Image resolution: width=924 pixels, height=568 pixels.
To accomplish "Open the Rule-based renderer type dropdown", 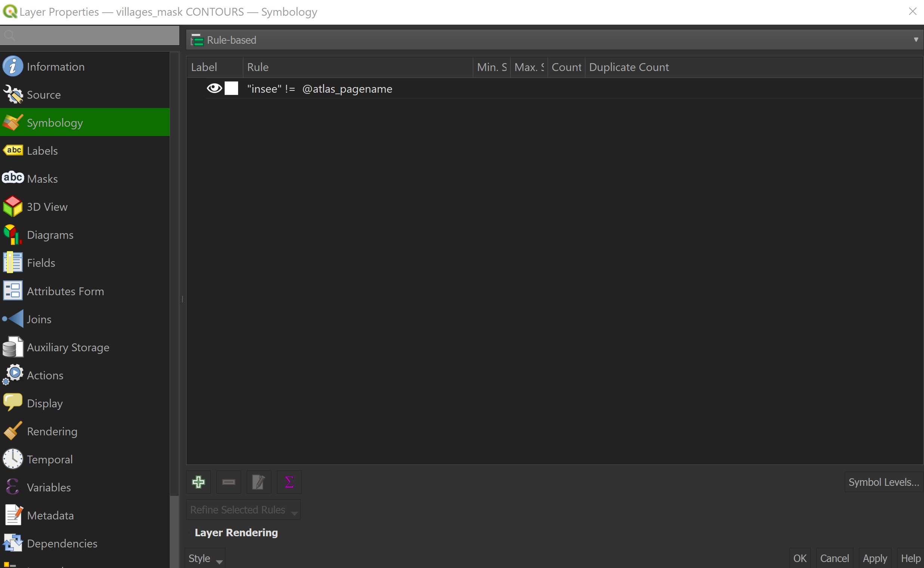I will (x=554, y=40).
